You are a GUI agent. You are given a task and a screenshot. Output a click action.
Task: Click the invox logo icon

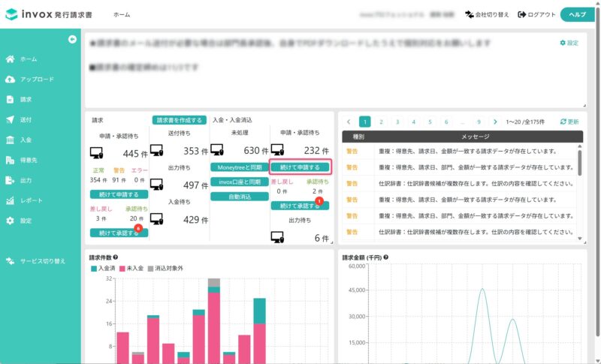tap(11, 14)
